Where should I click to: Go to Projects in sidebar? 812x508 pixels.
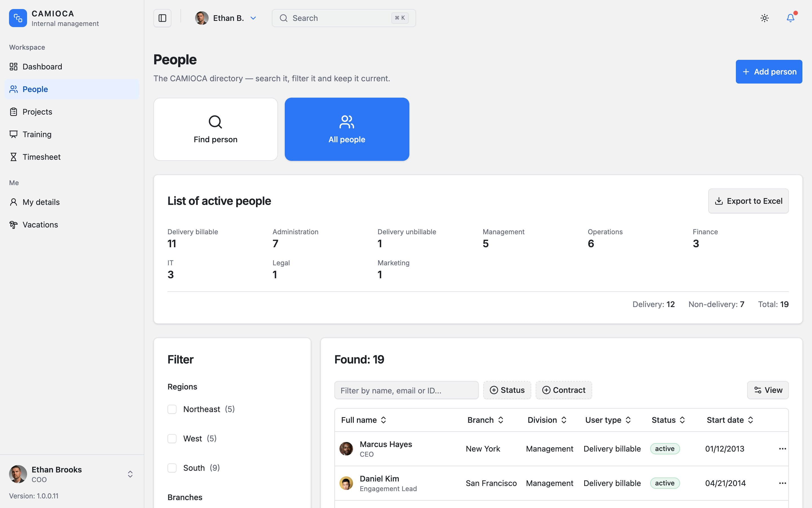click(x=72, y=111)
